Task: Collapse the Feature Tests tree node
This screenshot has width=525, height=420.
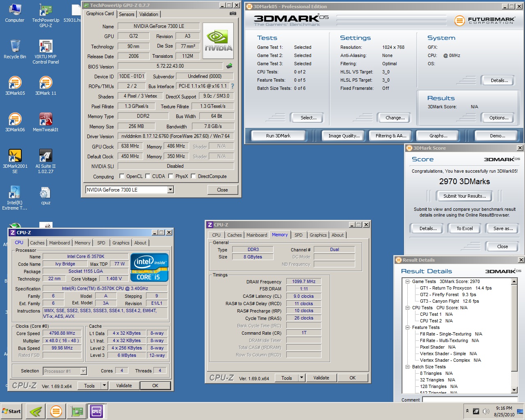Action: (408, 327)
